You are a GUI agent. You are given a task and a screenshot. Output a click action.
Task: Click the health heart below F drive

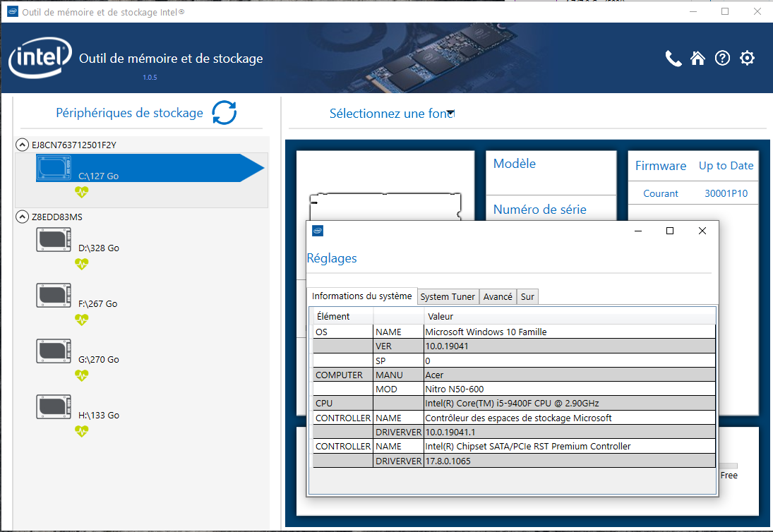(82, 320)
